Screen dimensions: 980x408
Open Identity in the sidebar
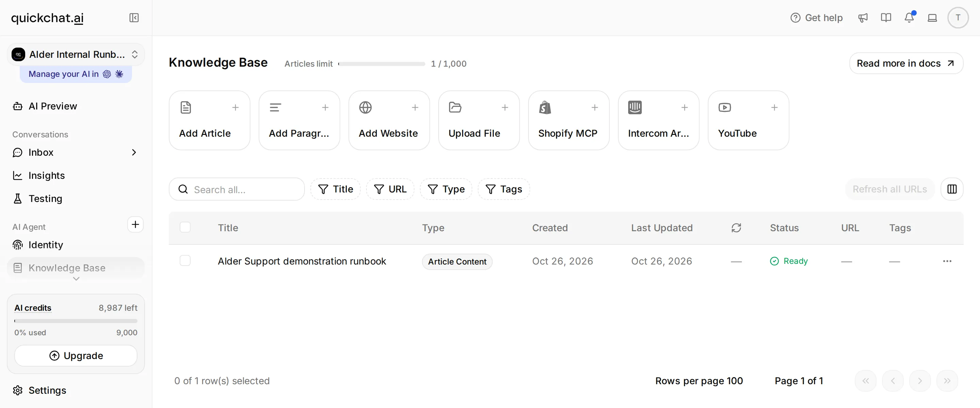coord(76,245)
